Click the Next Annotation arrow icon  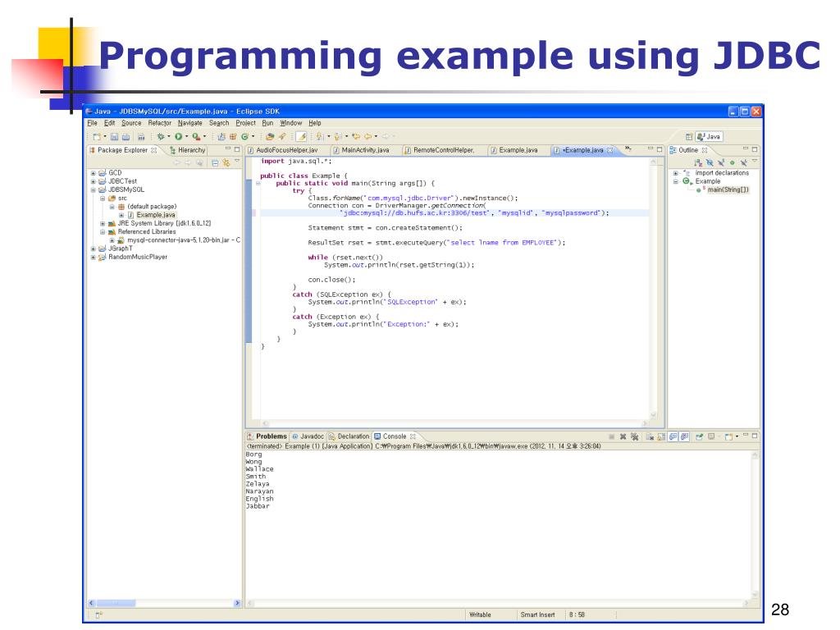click(319, 137)
